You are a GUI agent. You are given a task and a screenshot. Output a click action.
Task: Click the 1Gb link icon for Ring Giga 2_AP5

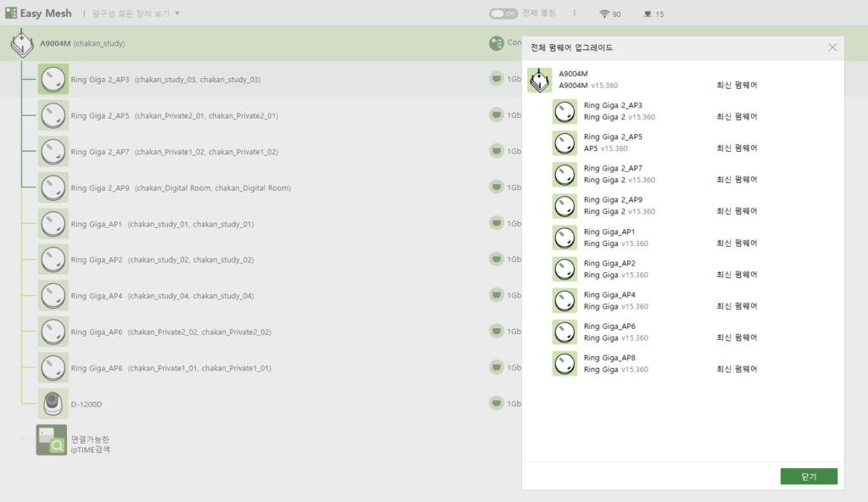click(497, 114)
